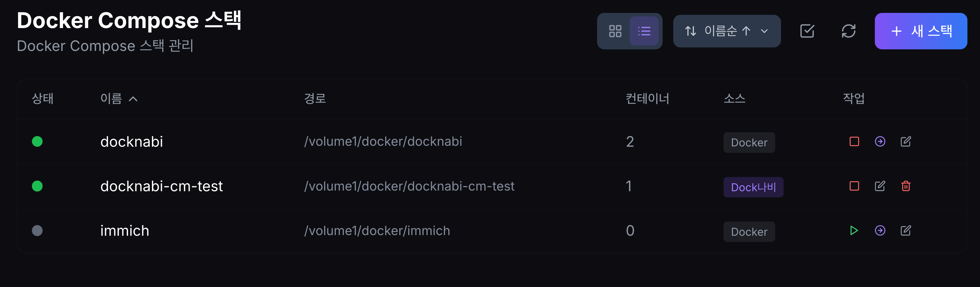Click the docknabi green status indicator
The height and width of the screenshot is (287, 980).
(x=37, y=142)
